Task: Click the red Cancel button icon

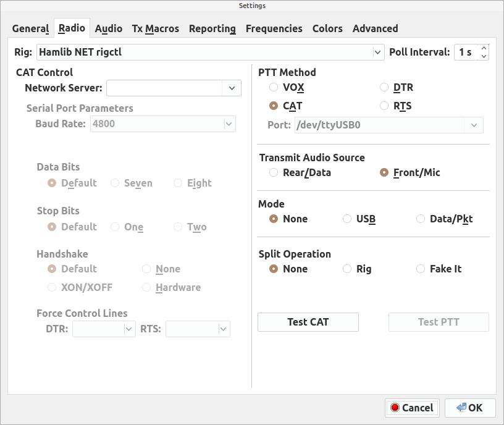Action: point(395,407)
